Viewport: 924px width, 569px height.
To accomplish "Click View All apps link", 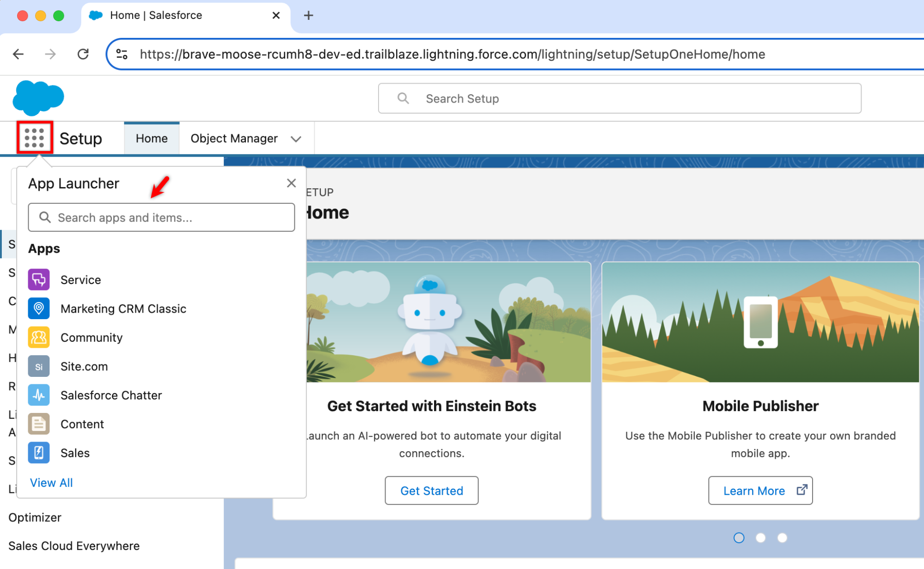I will [x=51, y=482].
